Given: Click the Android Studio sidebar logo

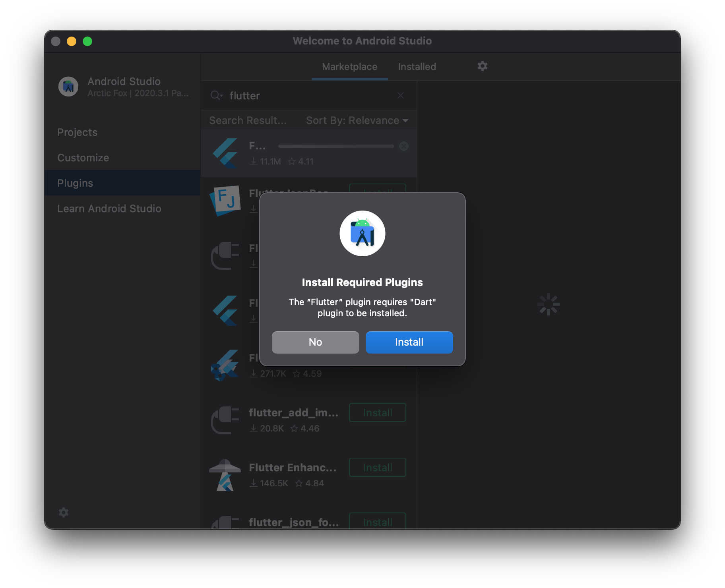Looking at the screenshot, I should (68, 86).
